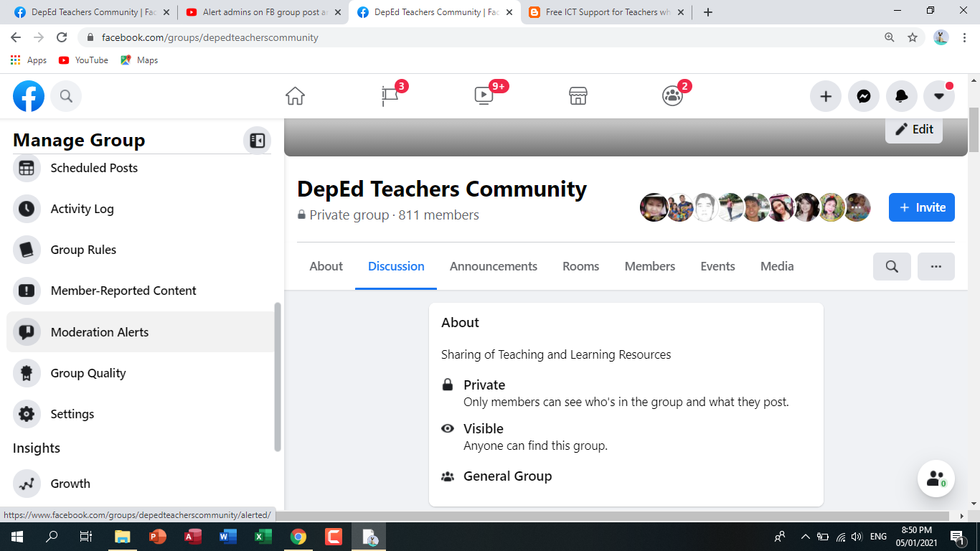Click the Edit cover photo button
This screenshot has width=980, height=551.
click(914, 129)
